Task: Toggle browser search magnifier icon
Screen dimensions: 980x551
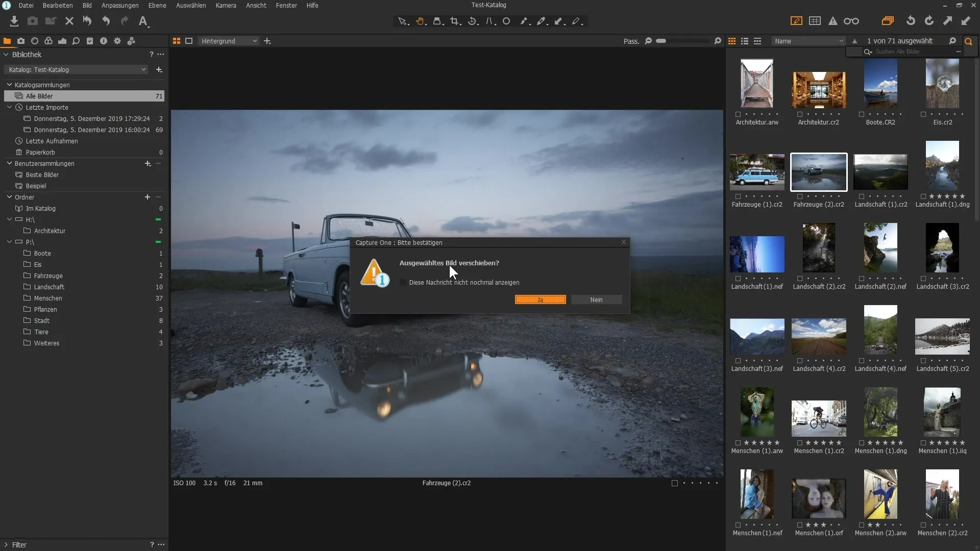Action: 968,41
